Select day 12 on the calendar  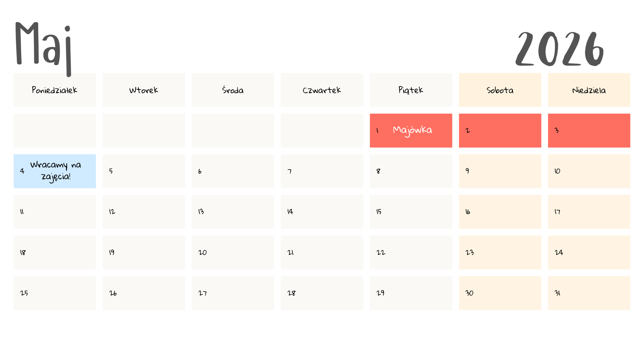pyautogui.click(x=144, y=212)
